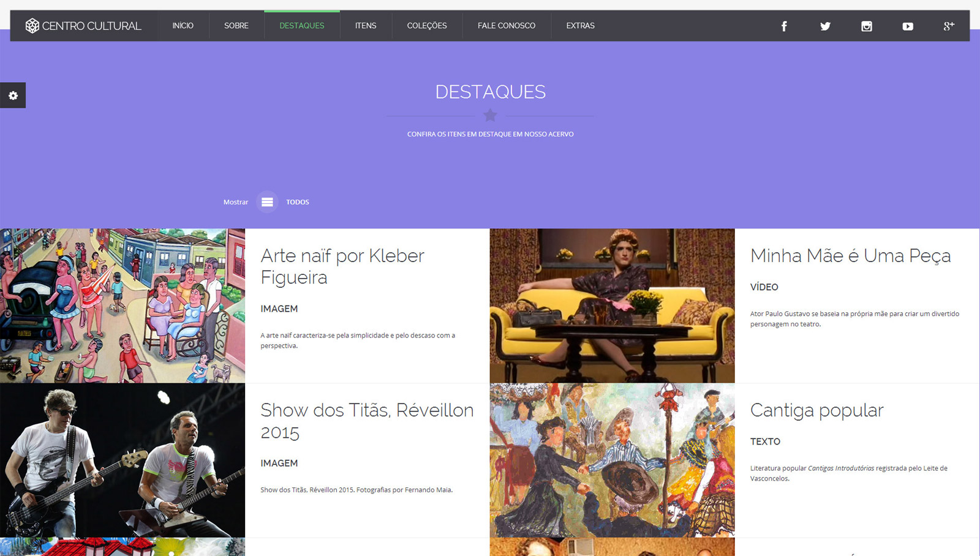Select the TODOS filter option

click(x=298, y=202)
